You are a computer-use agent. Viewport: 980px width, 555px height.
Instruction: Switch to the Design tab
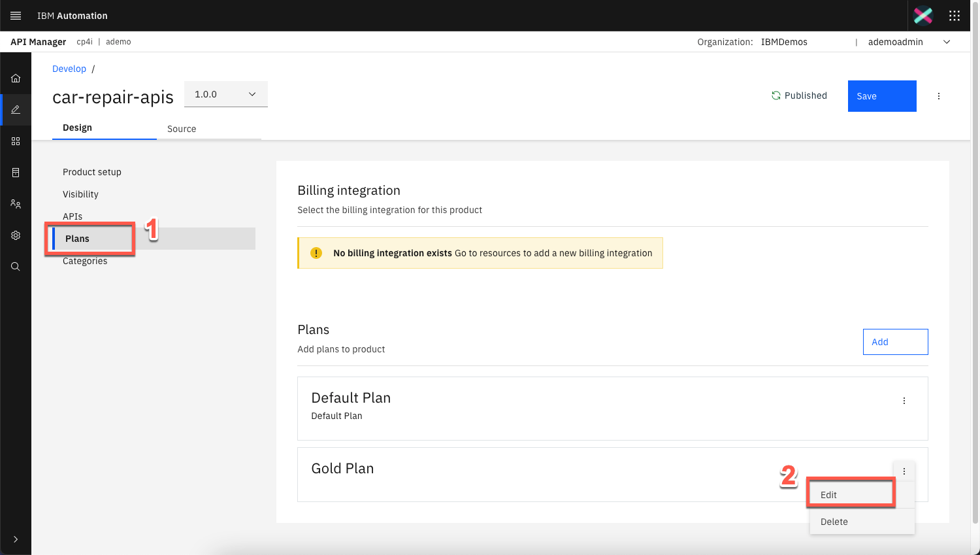pos(105,127)
